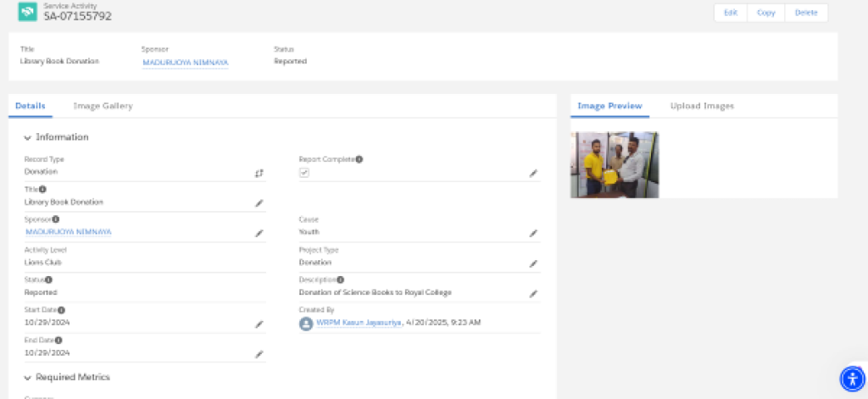The height and width of the screenshot is (399, 868).
Task: Click the Delete button
Action: click(x=806, y=13)
